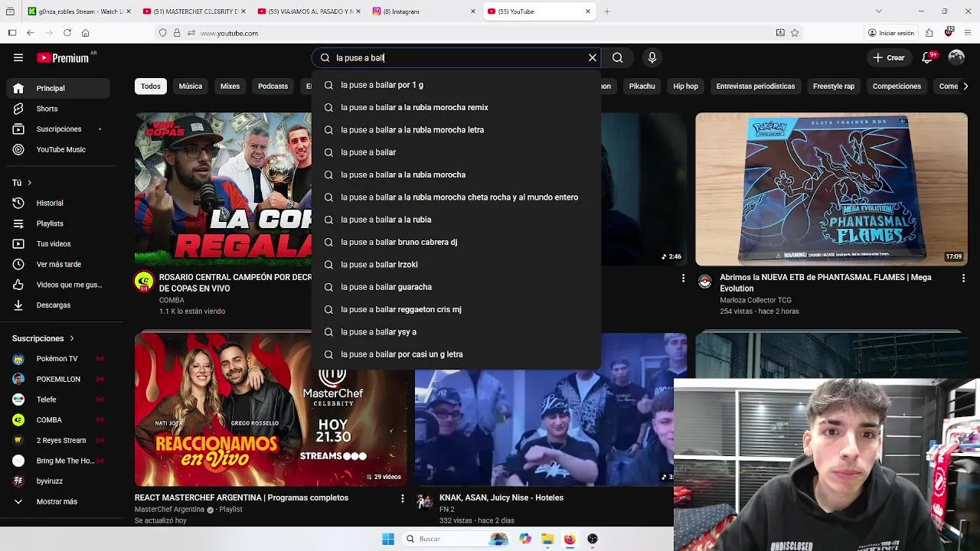This screenshot has width=980, height=551.
Task: Clear the search box text
Action: [x=592, y=57]
